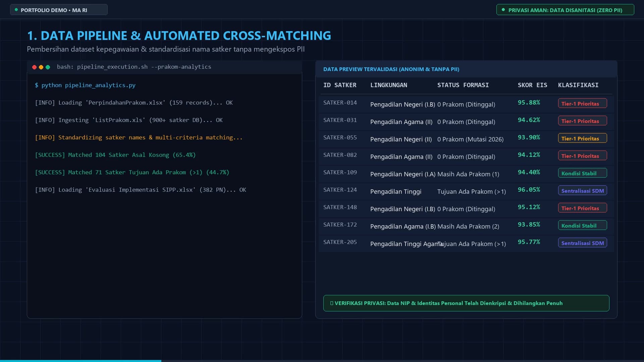Viewport: 644px width, 362px height.
Task: Click the 96.05% EIS score
Action: point(529,190)
